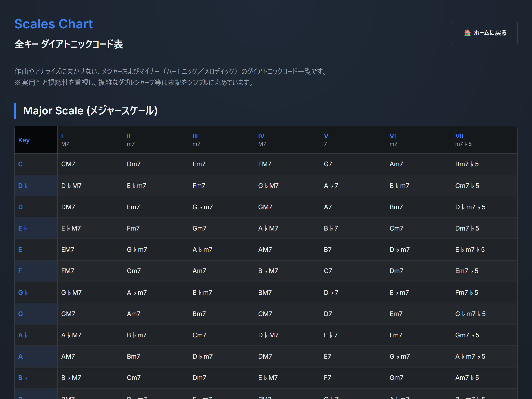Select the B♭M7 chord in the F row
Viewport: 532px width, 399px height.
(x=268, y=271)
